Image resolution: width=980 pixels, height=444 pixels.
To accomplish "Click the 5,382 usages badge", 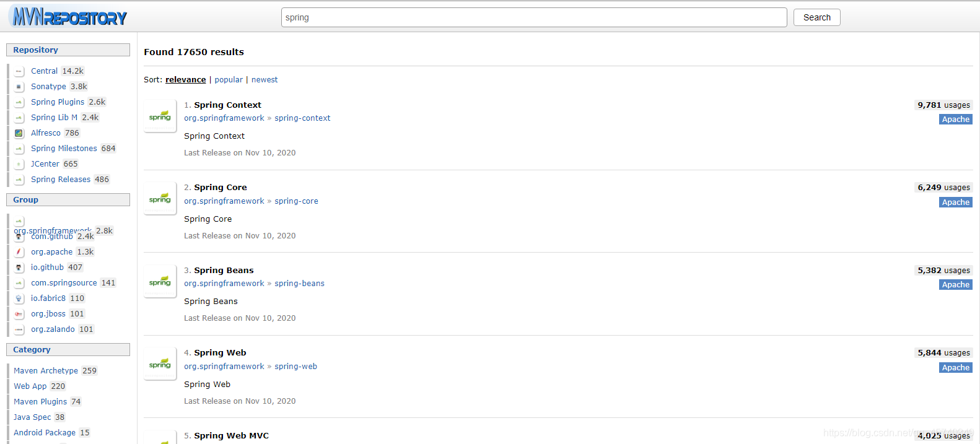I will tap(943, 271).
